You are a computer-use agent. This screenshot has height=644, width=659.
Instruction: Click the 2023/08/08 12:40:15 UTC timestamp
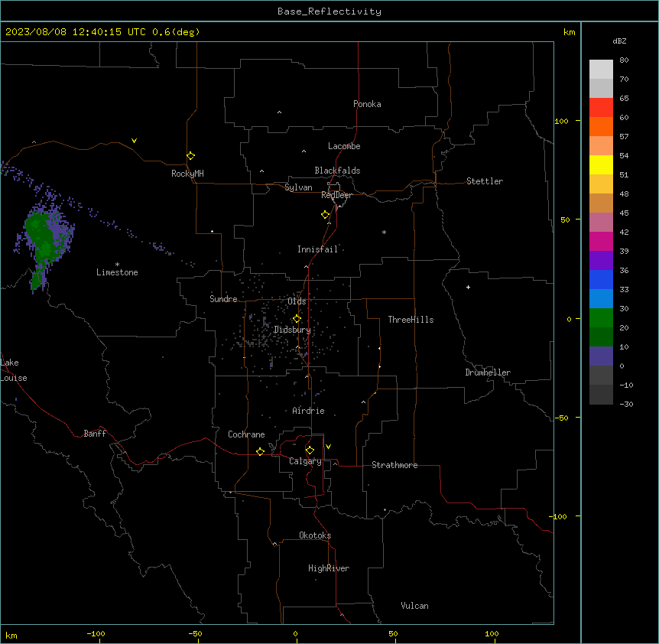(x=76, y=32)
